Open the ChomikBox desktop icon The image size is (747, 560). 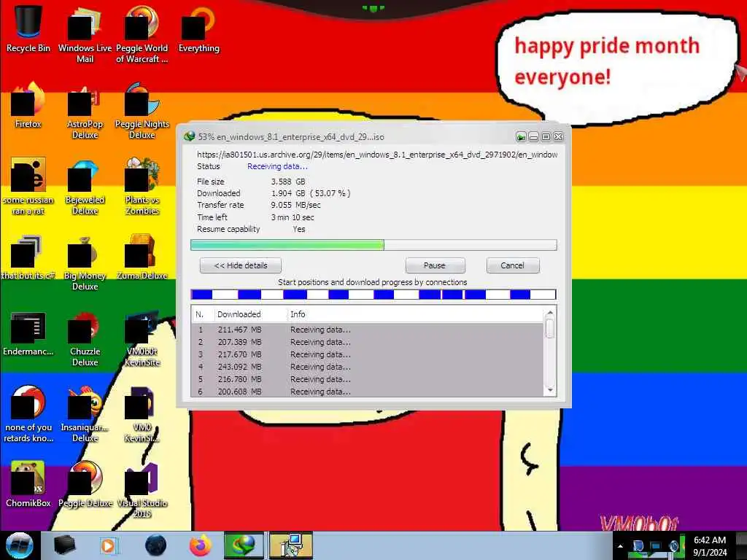[28, 484]
